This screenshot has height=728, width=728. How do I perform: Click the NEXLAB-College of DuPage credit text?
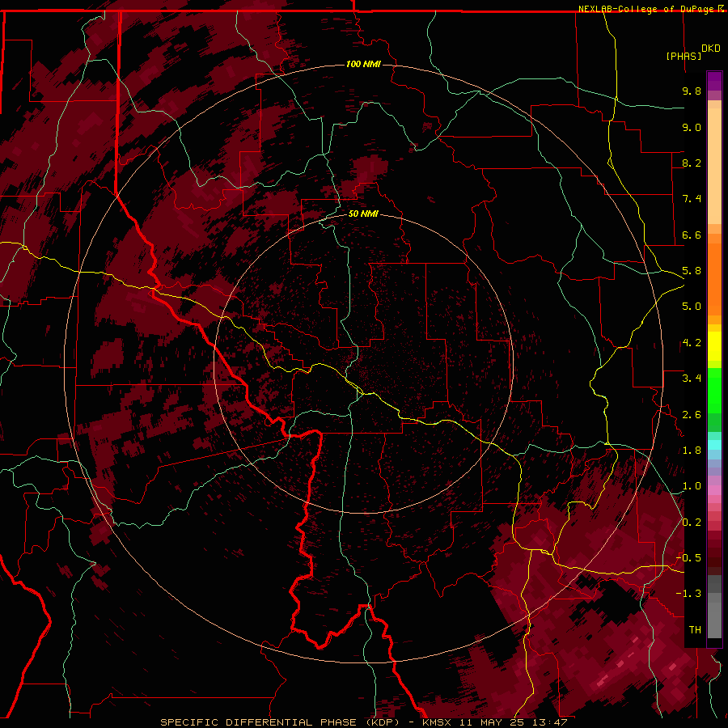[650, 9]
